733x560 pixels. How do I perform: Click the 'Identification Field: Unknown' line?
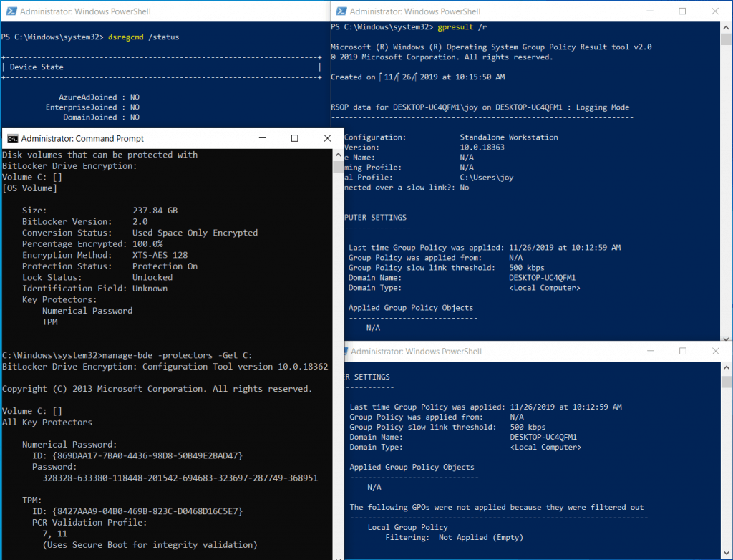click(x=95, y=289)
